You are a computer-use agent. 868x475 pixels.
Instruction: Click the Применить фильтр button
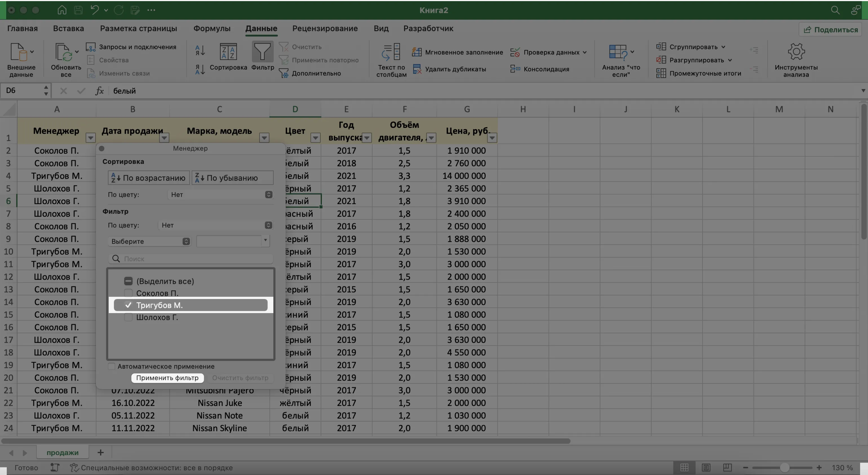point(167,378)
